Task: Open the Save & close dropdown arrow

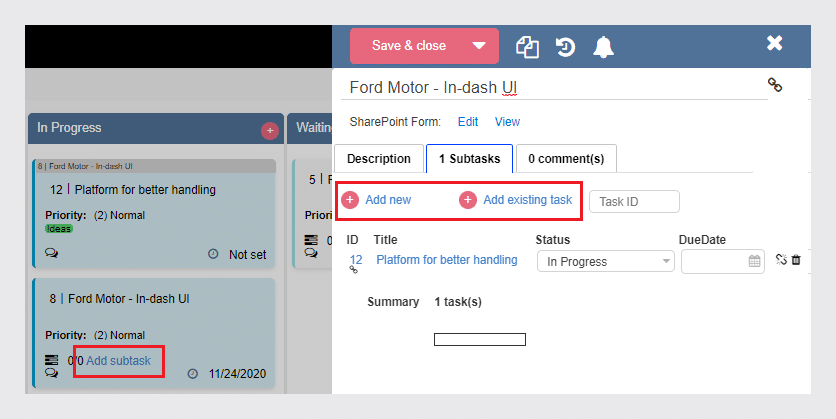Action: pyautogui.click(x=479, y=46)
